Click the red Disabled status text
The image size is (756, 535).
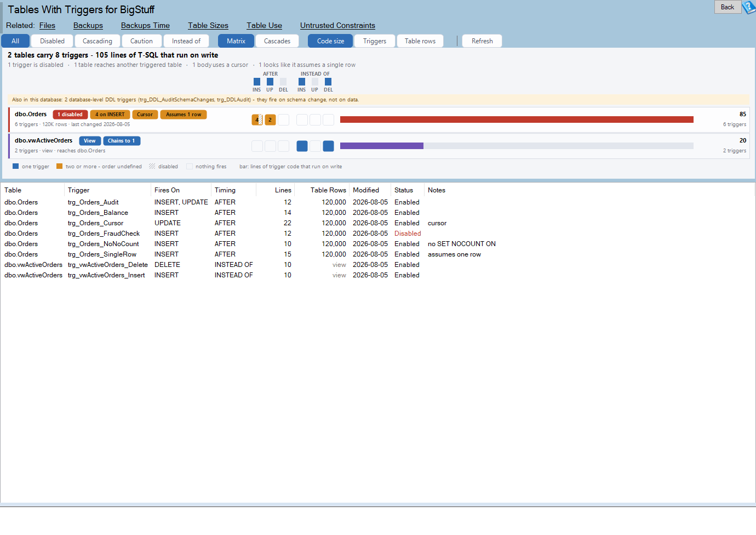408,234
